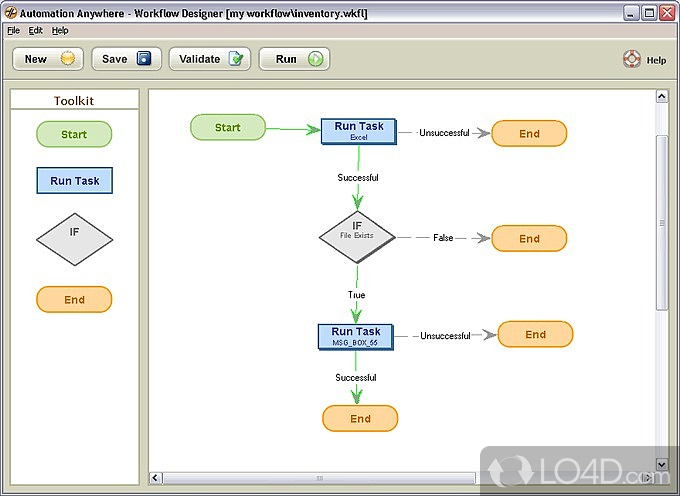680x496 pixels.
Task: Select the IF diamond in Toolkit
Action: tap(75, 239)
